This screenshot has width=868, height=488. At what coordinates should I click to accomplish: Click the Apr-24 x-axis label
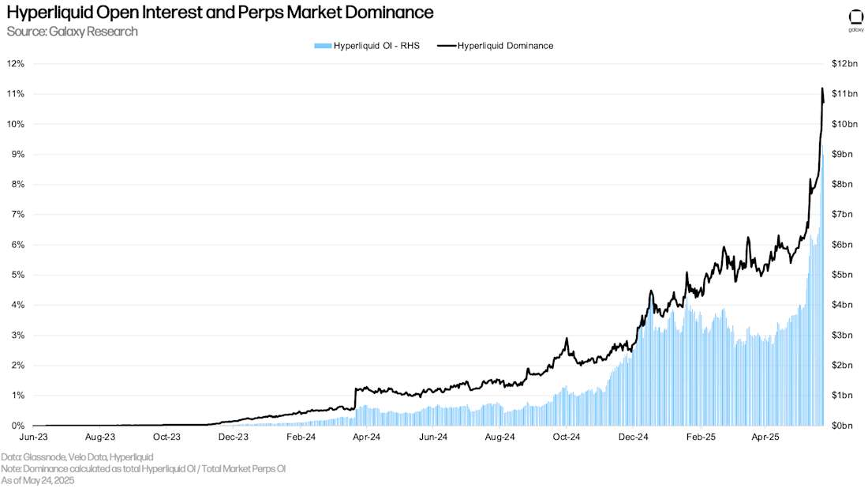366,437
